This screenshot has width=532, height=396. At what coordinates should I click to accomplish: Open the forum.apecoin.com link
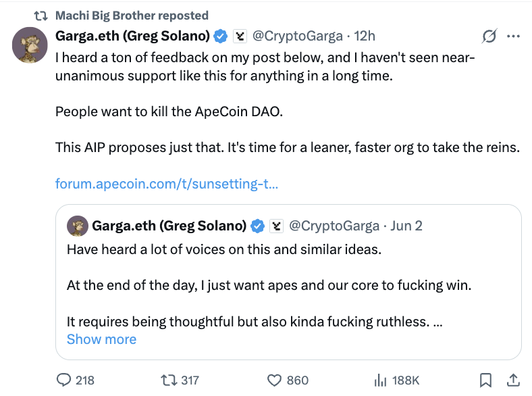(x=167, y=184)
